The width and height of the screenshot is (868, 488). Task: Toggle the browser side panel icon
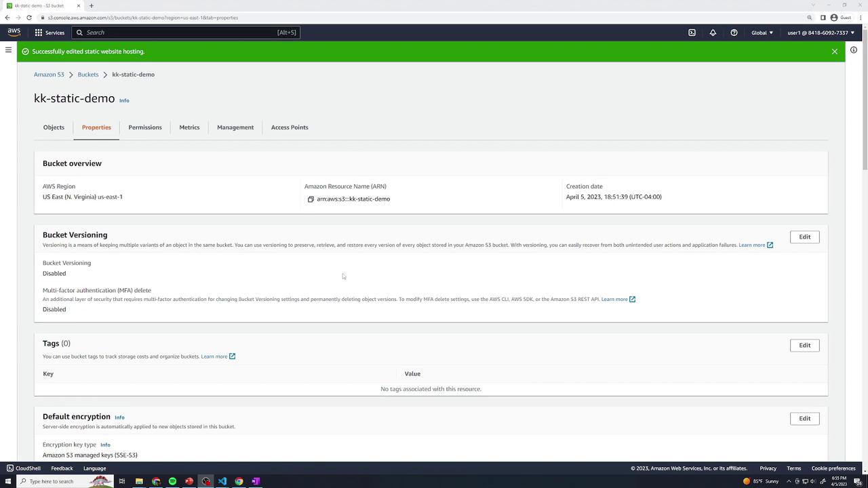pyautogui.click(x=823, y=18)
